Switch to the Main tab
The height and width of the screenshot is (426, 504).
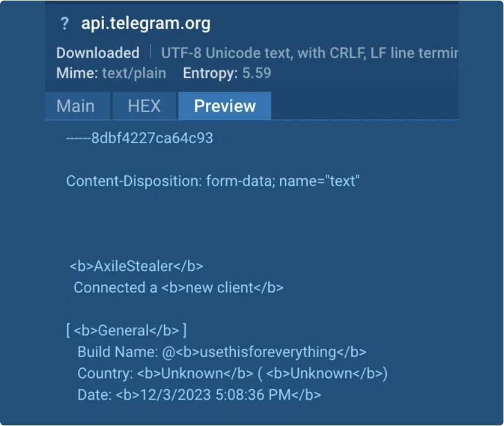click(x=76, y=106)
